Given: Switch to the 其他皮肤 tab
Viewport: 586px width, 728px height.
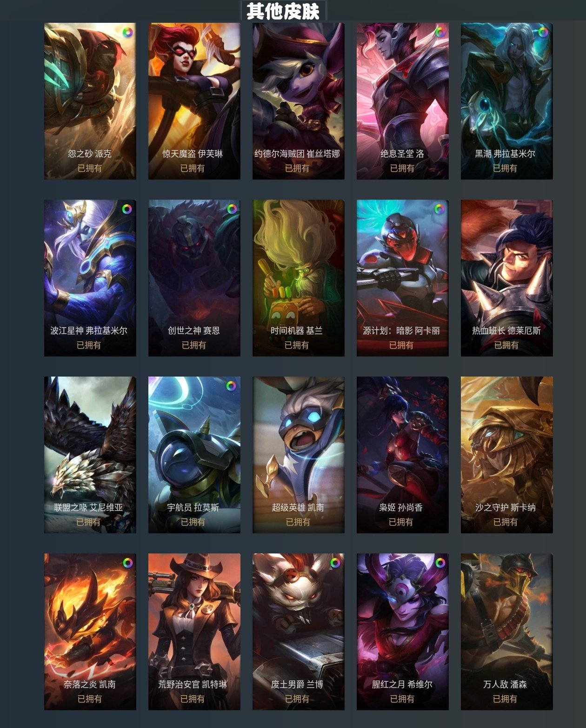Looking at the screenshot, I should click(283, 11).
